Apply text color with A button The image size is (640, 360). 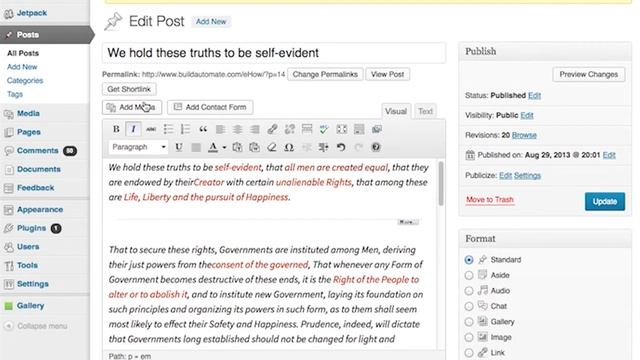coord(213,147)
